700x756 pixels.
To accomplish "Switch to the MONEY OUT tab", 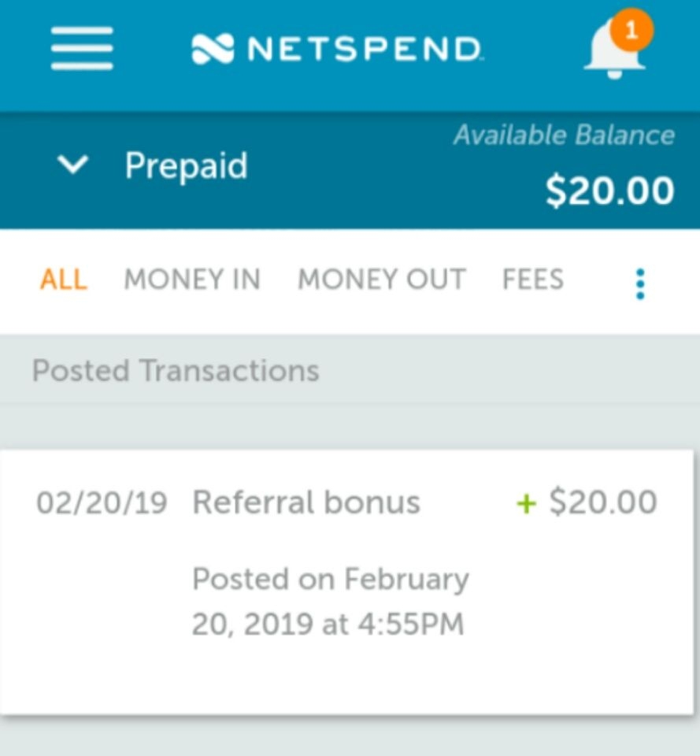I will [382, 279].
